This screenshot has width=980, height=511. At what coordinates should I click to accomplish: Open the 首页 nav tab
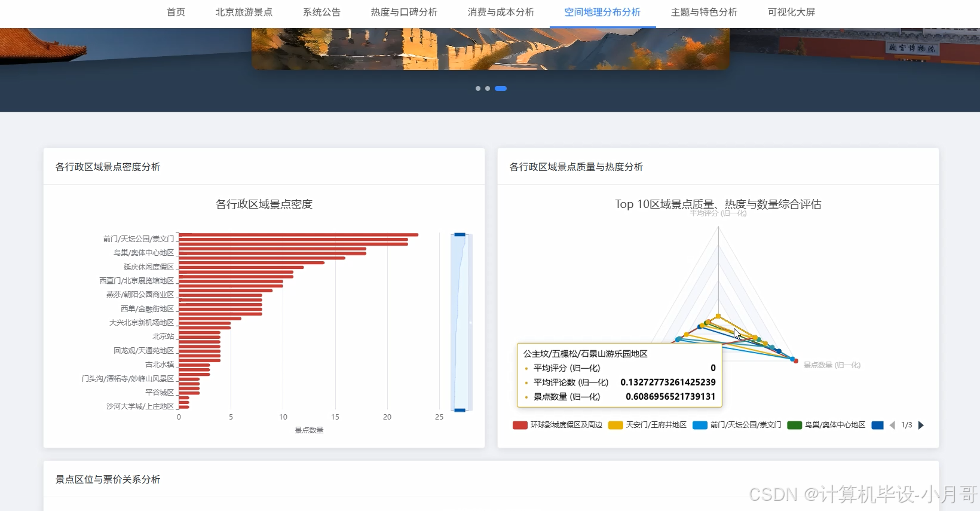(x=176, y=12)
